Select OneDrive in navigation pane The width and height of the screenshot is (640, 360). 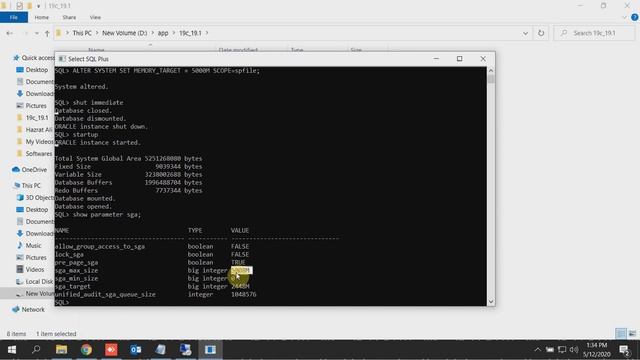click(30, 169)
